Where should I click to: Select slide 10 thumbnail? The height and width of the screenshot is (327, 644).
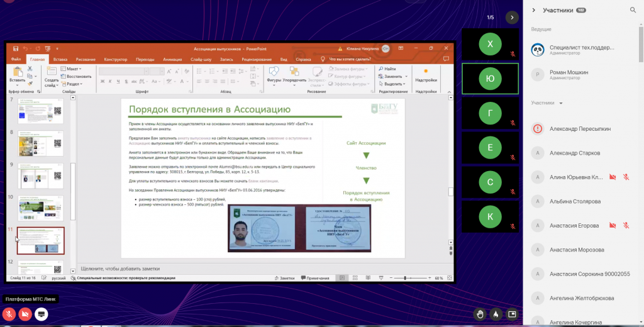click(41, 208)
